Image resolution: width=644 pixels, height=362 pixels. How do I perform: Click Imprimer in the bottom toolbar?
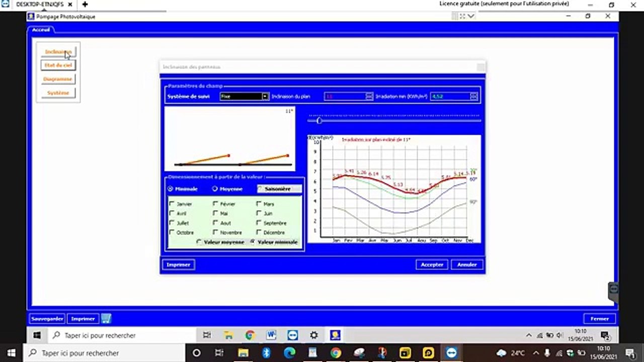tap(83, 319)
